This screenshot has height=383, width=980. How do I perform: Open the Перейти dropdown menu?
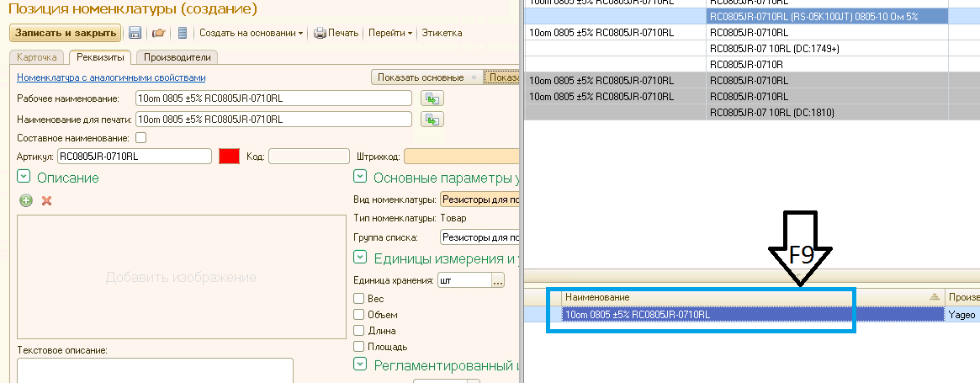tap(391, 33)
